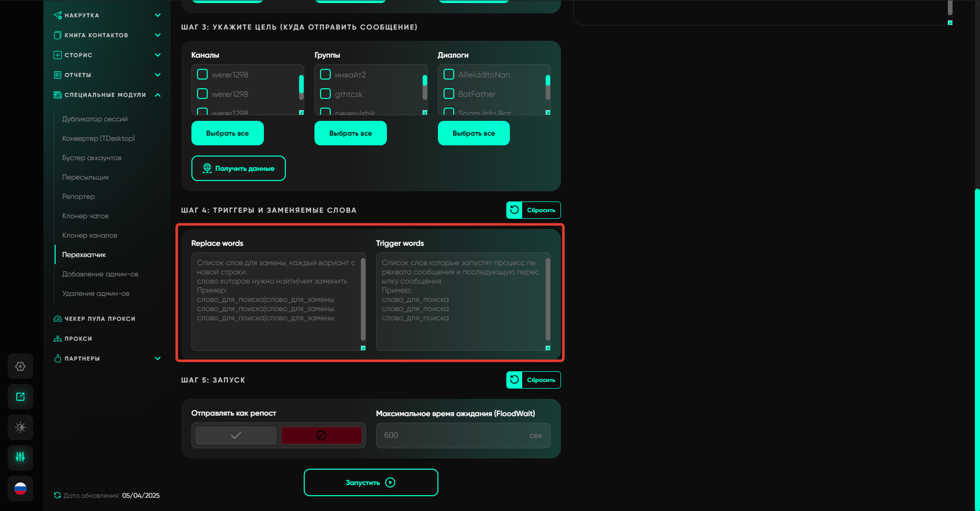Toggle the brightness theme icon
980x511 pixels.
pyautogui.click(x=20, y=427)
